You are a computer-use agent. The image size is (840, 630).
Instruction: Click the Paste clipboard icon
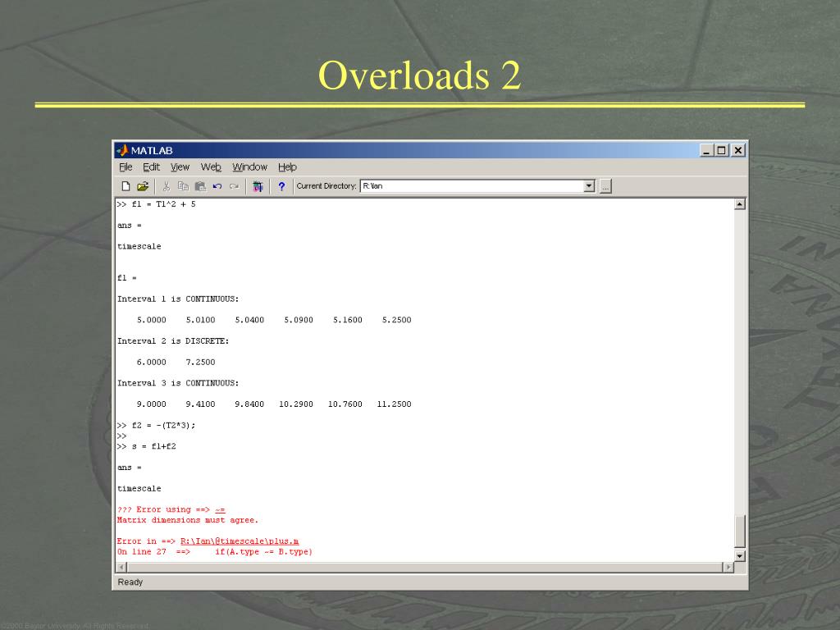tap(200, 186)
